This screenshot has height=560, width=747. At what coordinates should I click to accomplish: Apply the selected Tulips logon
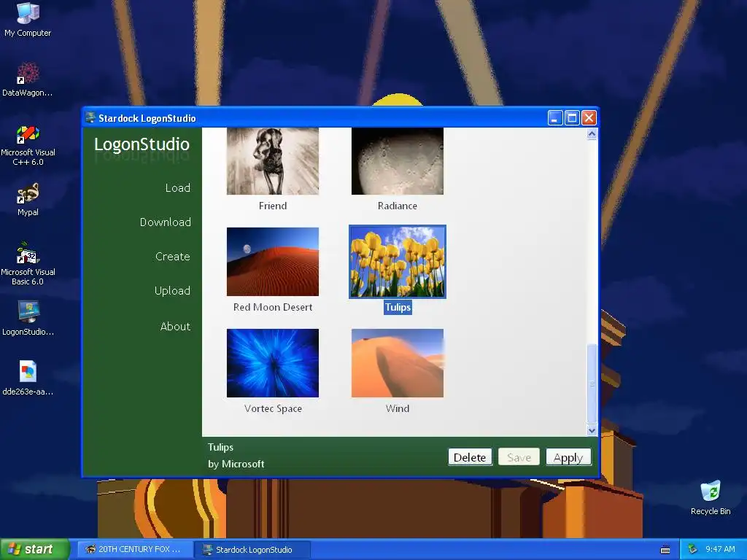(568, 457)
